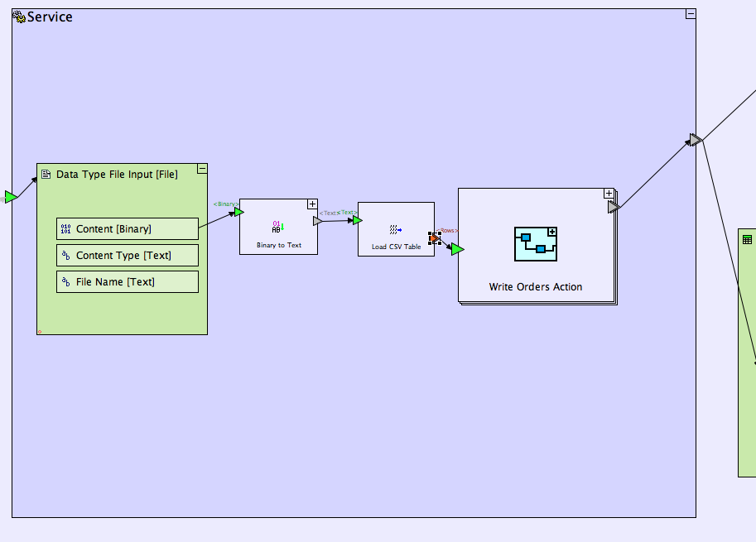Select the File Name [Text] field

(128, 282)
